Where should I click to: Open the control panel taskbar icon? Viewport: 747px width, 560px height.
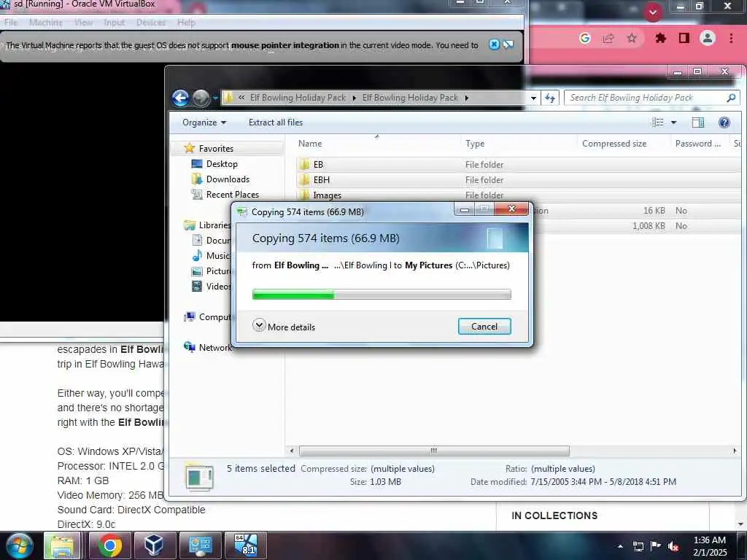[x=200, y=545]
